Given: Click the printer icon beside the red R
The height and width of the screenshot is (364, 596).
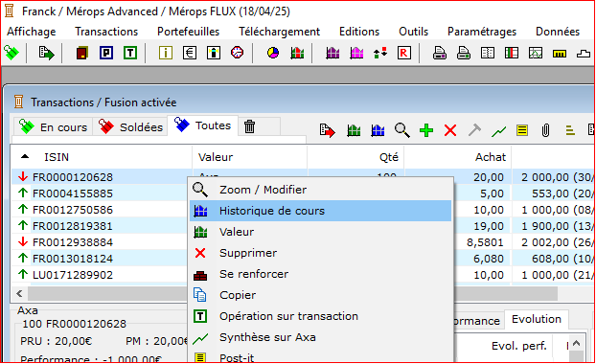Looking at the screenshot, I should click(440, 53).
